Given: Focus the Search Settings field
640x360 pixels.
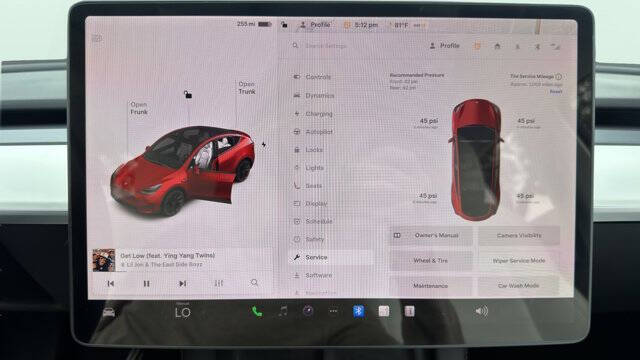Looking at the screenshot, I should coord(326,46).
